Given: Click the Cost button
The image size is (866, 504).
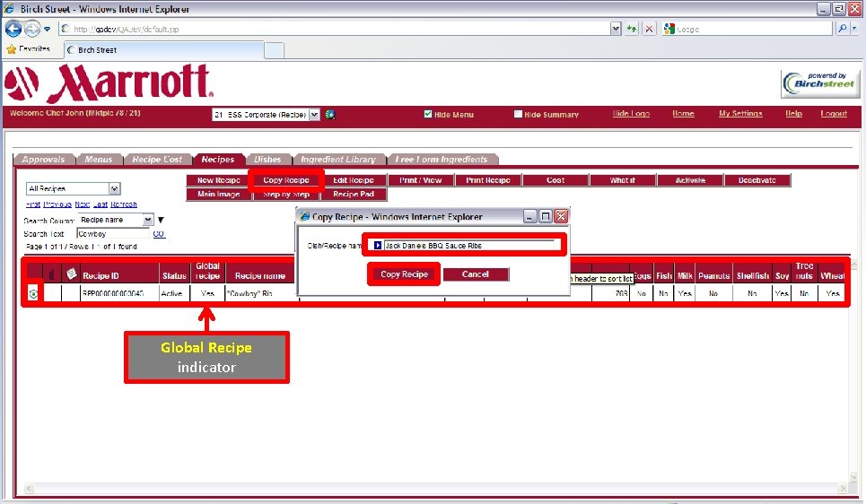Looking at the screenshot, I should (555, 180).
